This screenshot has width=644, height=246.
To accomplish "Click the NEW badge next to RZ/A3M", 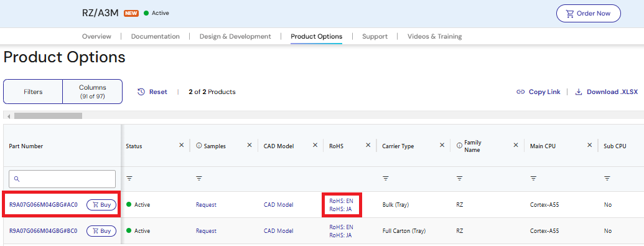I will coord(131,13).
